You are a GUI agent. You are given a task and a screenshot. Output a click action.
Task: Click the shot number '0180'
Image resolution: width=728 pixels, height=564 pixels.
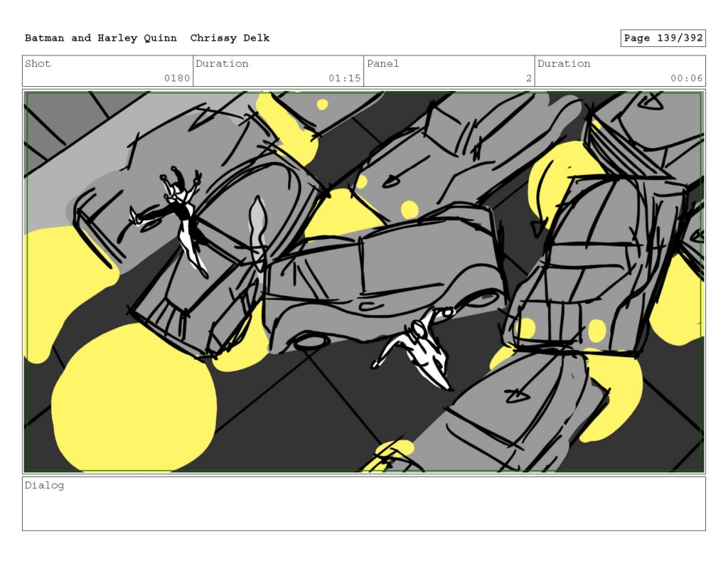(x=177, y=78)
